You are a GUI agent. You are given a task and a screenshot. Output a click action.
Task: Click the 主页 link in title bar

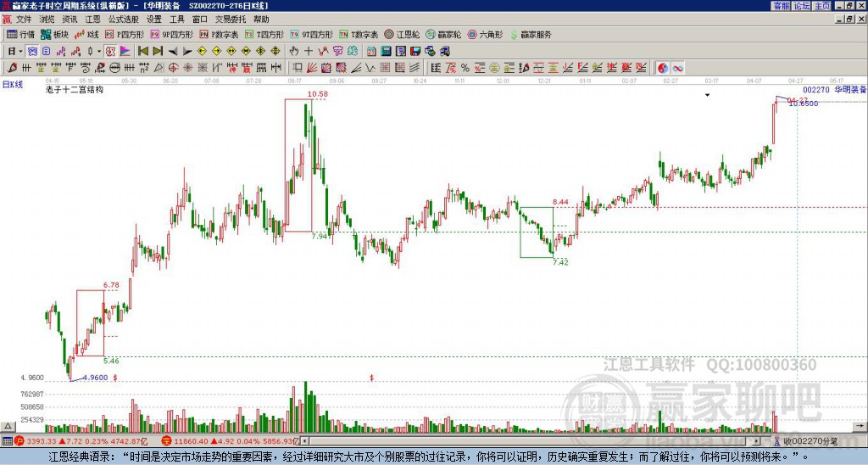[x=822, y=6]
